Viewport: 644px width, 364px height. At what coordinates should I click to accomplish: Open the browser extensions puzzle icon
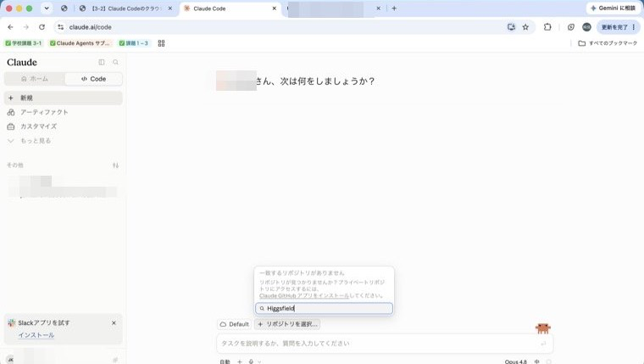[547, 27]
